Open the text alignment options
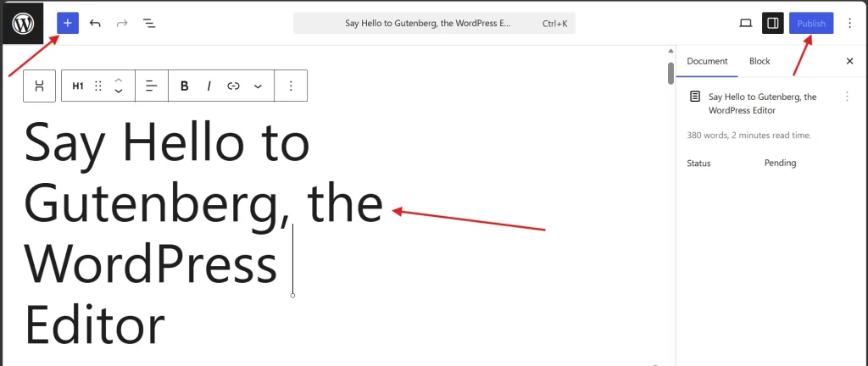Image resolution: width=868 pixels, height=366 pixels. (x=151, y=86)
